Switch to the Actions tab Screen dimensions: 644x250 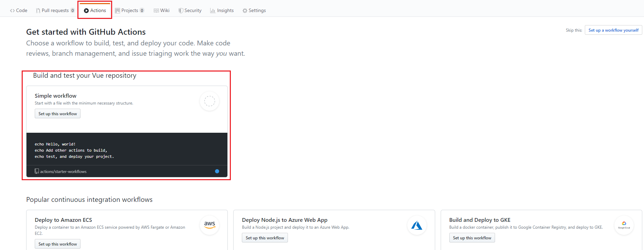pyautogui.click(x=95, y=10)
